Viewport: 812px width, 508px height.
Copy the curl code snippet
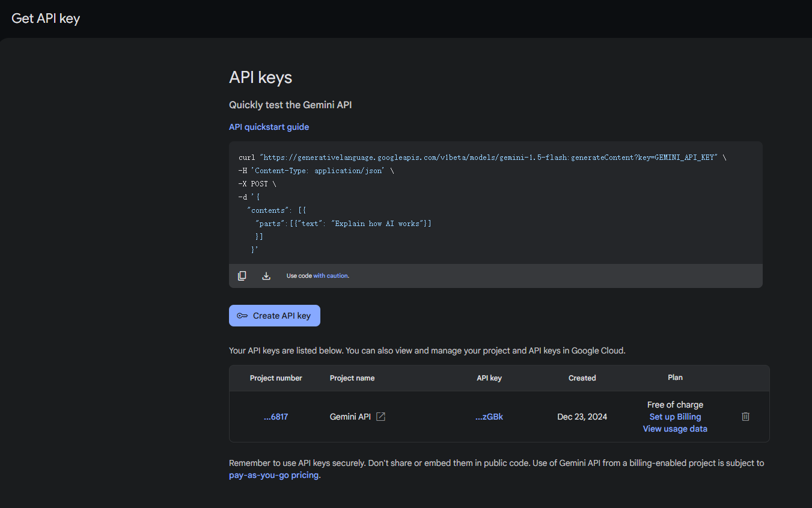pos(242,276)
